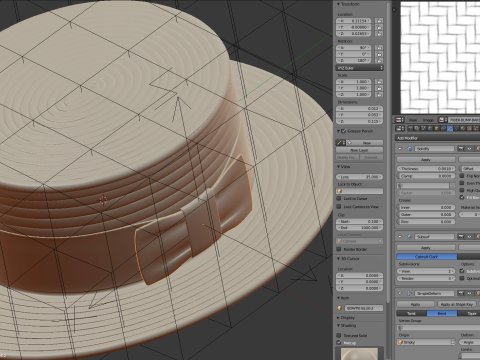This screenshot has height=360, width=480.
Task: Click the Grease Pencil data pencil icon
Action: [x=340, y=143]
